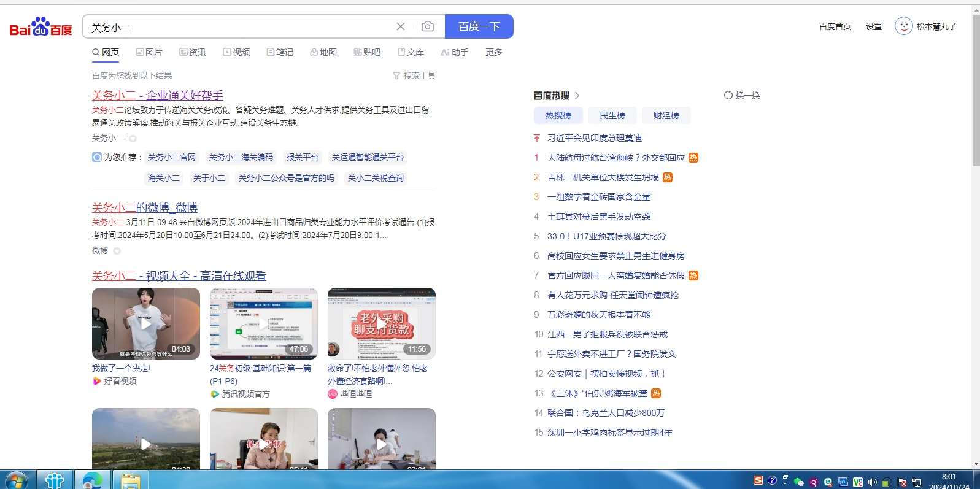Click into the search input field
980x489 pixels.
point(239,27)
